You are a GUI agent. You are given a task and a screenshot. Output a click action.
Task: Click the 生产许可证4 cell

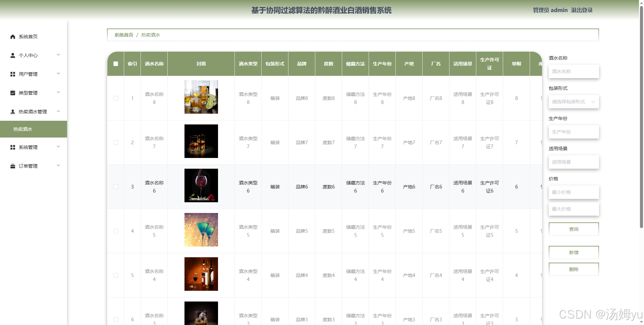tap(490, 275)
